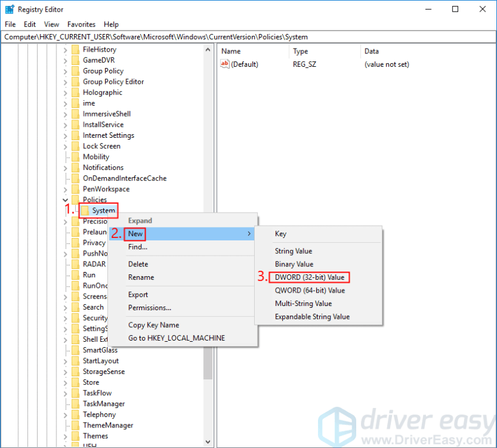Expand the Internet Settings key
Viewport: 497px width, 448px height.
[x=66, y=135]
